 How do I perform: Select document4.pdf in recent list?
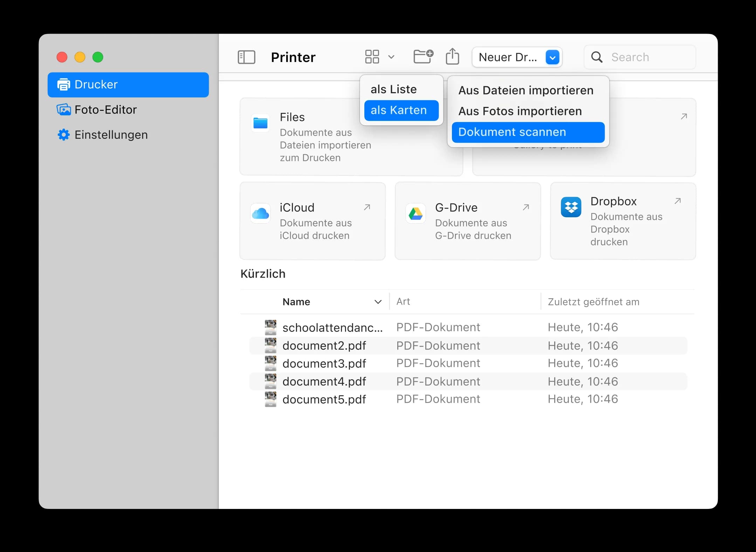[468, 381]
